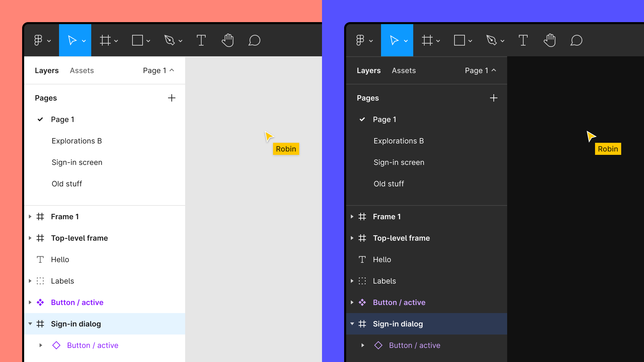This screenshot has height=362, width=644.
Task: Add a new page with plus button
Action: tap(172, 98)
